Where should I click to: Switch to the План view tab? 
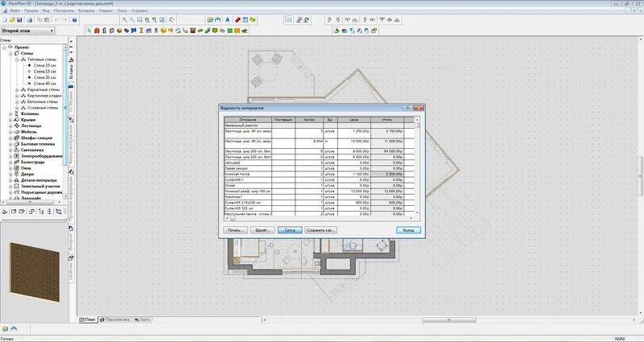[x=88, y=319]
